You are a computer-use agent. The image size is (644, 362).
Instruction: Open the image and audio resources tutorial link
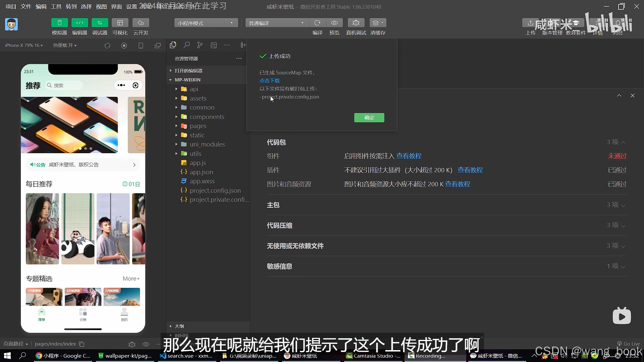coord(458,184)
